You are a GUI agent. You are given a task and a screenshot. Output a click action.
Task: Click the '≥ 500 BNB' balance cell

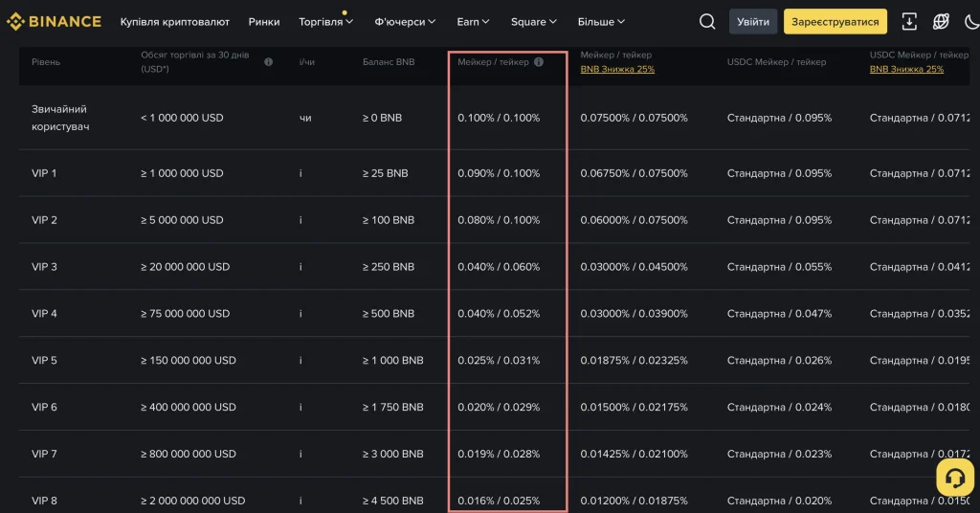(389, 314)
